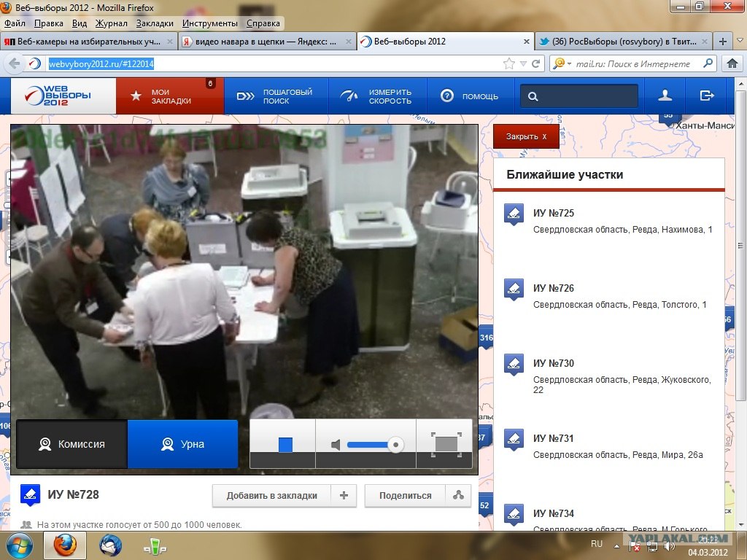Click the site search field in header
Screen dimensions: 747x560
point(579,96)
